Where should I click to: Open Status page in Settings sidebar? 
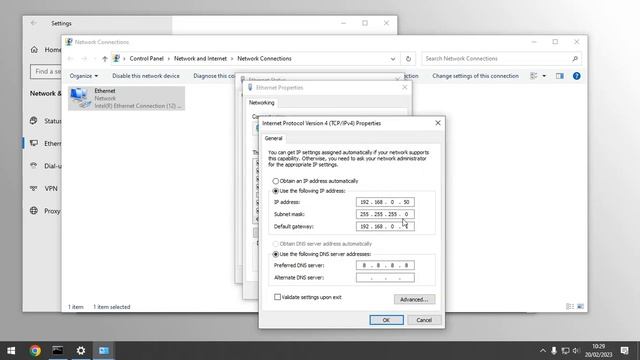[x=45, y=121]
